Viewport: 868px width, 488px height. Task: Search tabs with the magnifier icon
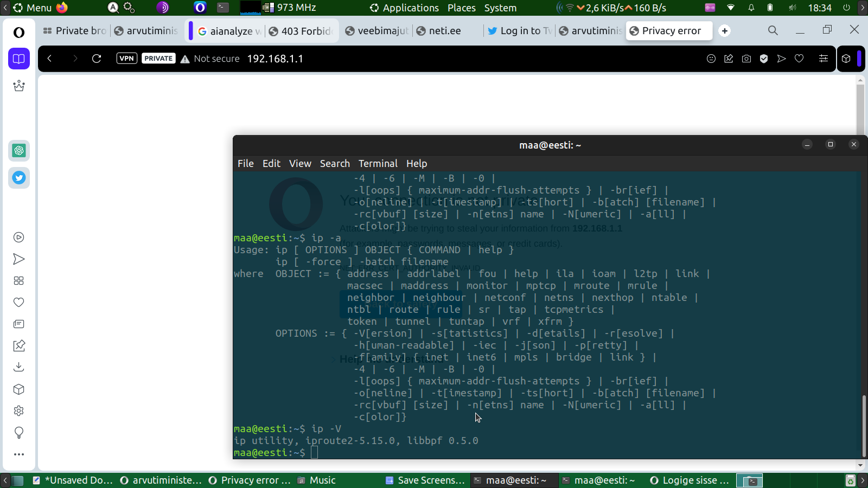coord(773,30)
